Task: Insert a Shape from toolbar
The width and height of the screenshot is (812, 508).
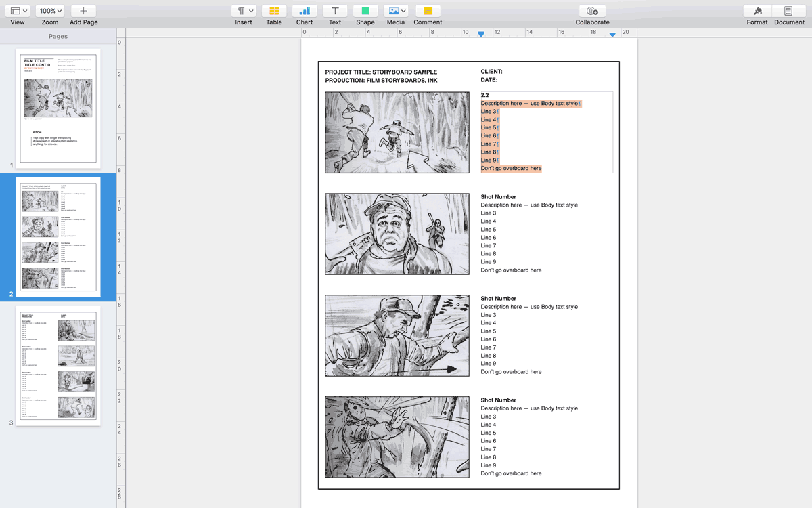Action: [365, 11]
